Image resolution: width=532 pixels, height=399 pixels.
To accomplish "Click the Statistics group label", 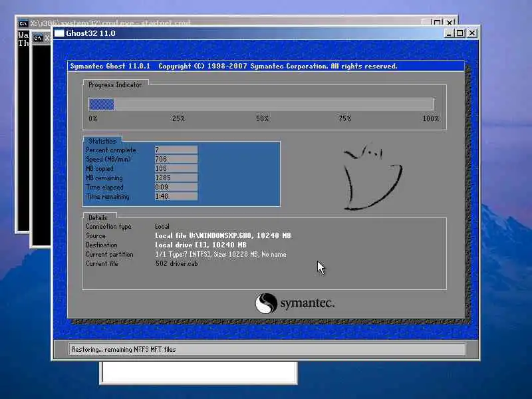I will click(x=102, y=141).
